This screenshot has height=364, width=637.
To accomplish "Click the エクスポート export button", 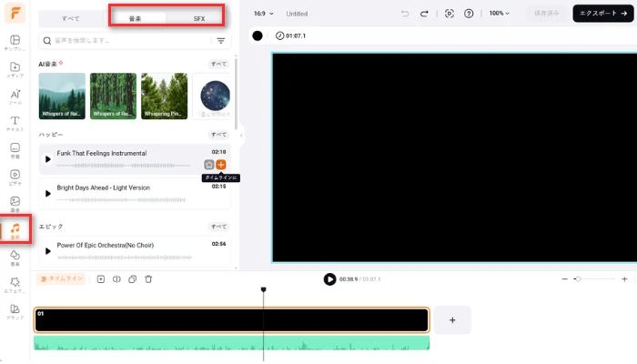I will click(599, 14).
